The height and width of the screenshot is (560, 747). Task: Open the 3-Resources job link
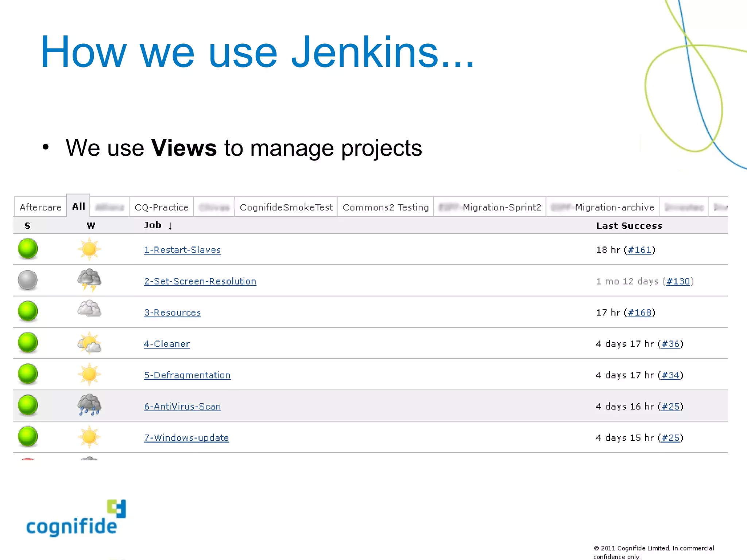pyautogui.click(x=172, y=312)
